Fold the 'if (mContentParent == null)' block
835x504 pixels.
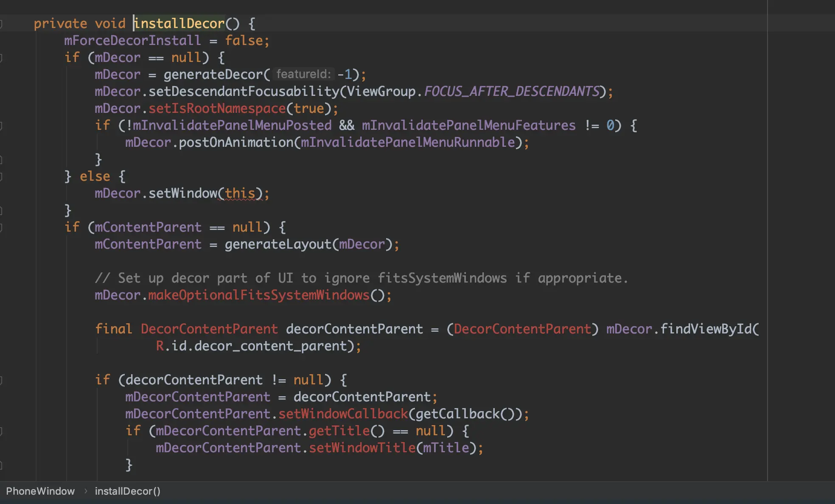(x=1, y=227)
